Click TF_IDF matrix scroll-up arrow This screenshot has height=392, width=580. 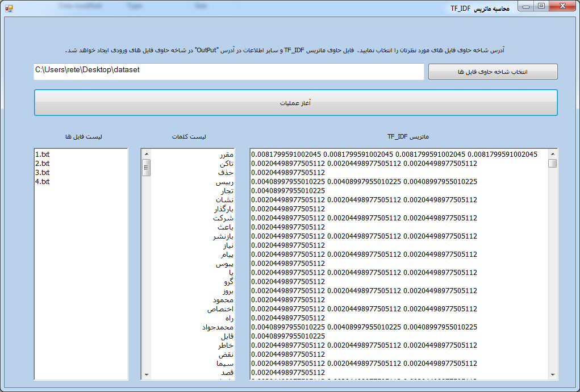[x=552, y=154]
